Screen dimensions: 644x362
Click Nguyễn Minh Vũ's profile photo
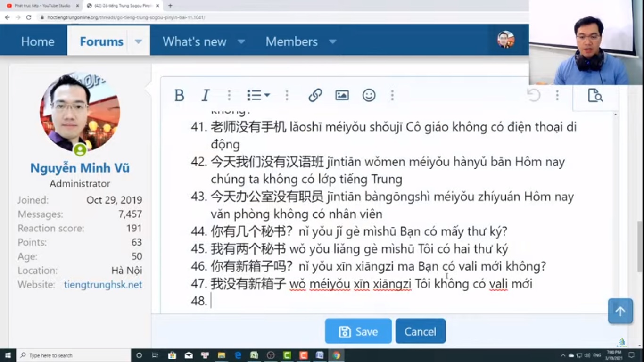pos(80,112)
